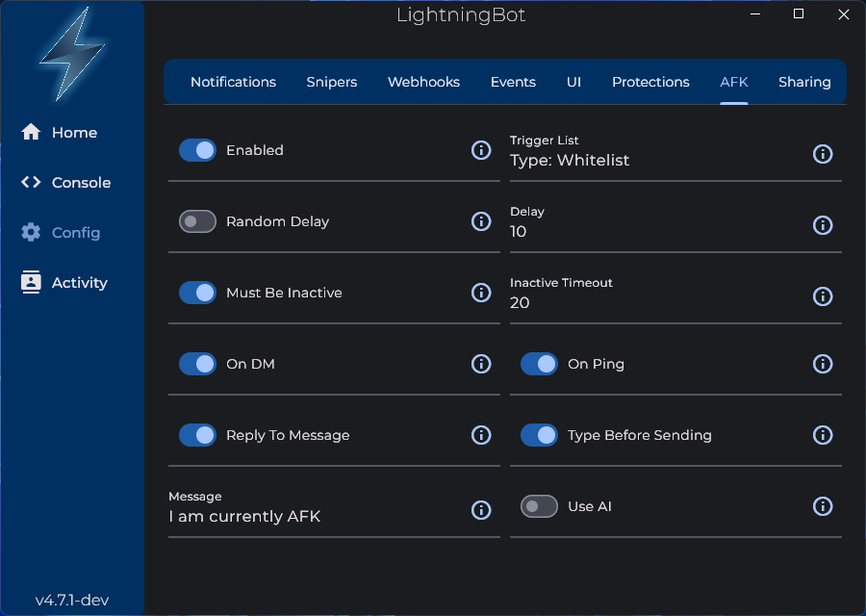
Task: Switch to the Snipers tab
Action: [x=331, y=82]
